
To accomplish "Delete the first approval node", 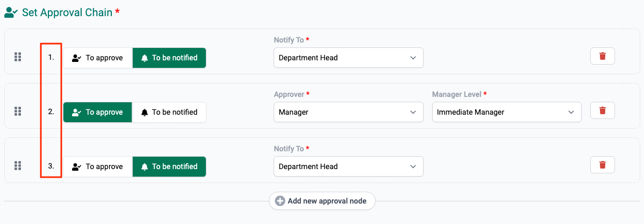I will point(602,57).
